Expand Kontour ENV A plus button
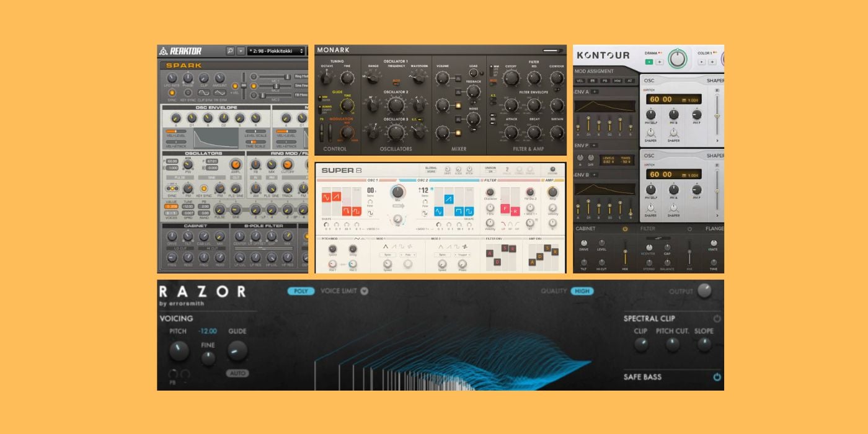868x434 pixels. tap(595, 92)
